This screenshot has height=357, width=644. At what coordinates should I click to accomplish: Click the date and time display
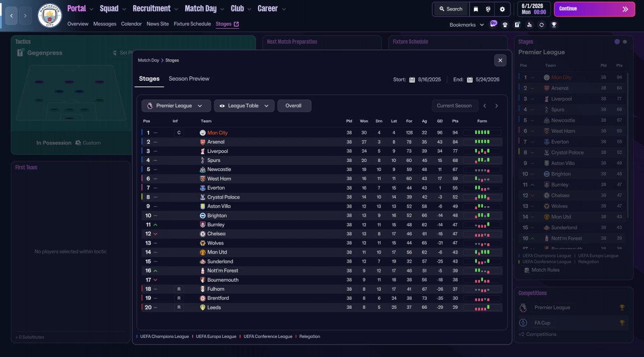[x=533, y=9]
